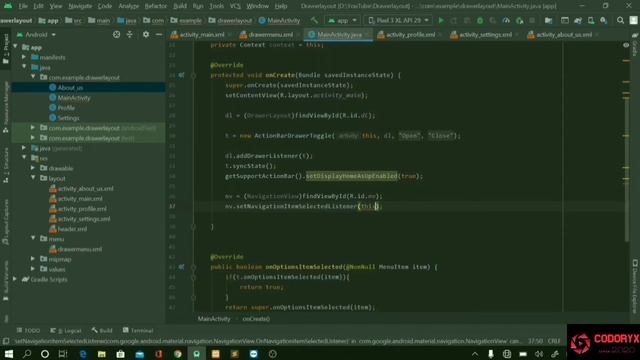Viewport: 640px width, 360px height.
Task: Click MainActivity in the bottom breadcrumb
Action: (x=214, y=319)
